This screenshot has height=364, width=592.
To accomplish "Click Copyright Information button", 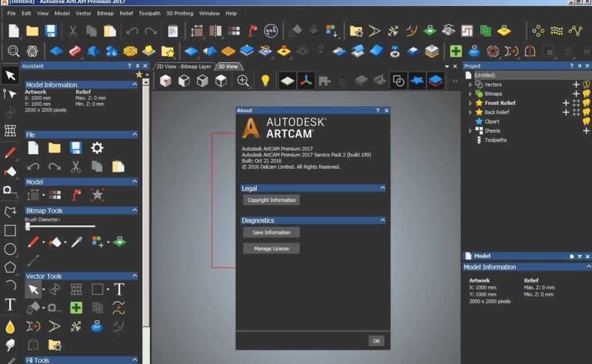I will click(272, 200).
